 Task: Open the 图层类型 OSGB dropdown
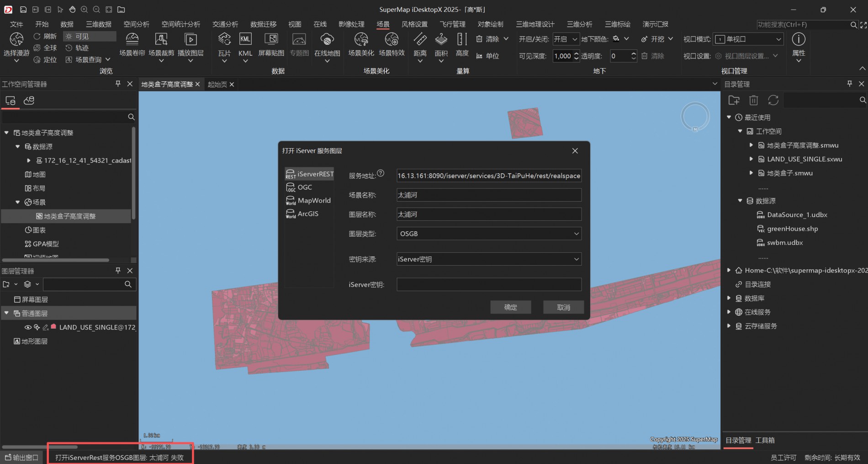pyautogui.click(x=489, y=234)
